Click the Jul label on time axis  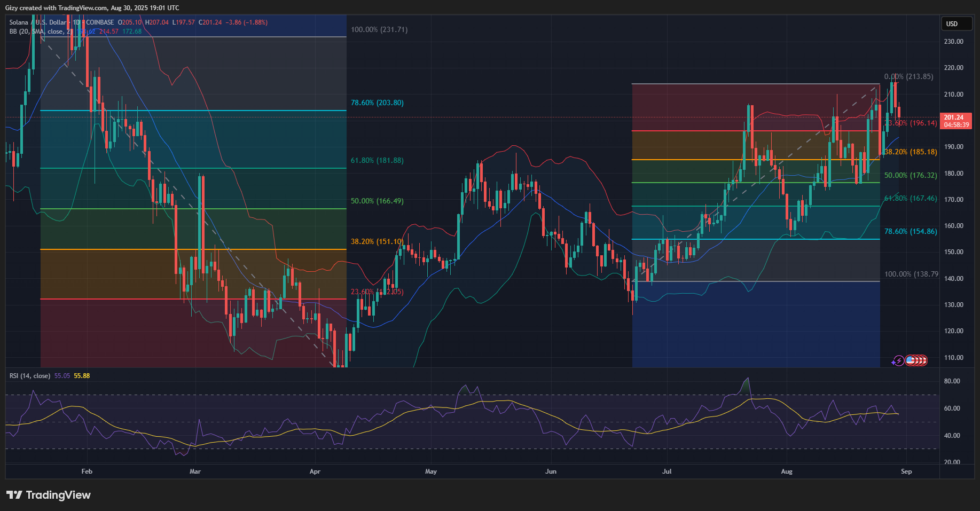coord(667,471)
